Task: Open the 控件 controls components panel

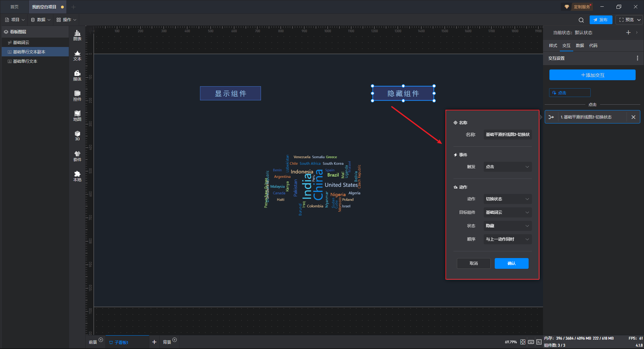Action: (x=77, y=96)
